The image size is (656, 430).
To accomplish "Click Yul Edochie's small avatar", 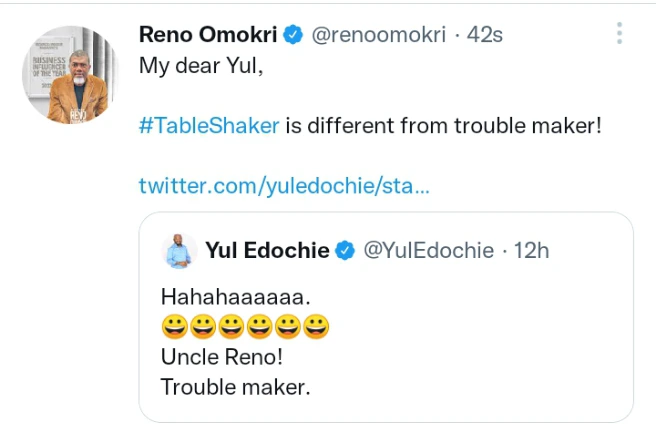I will (179, 251).
